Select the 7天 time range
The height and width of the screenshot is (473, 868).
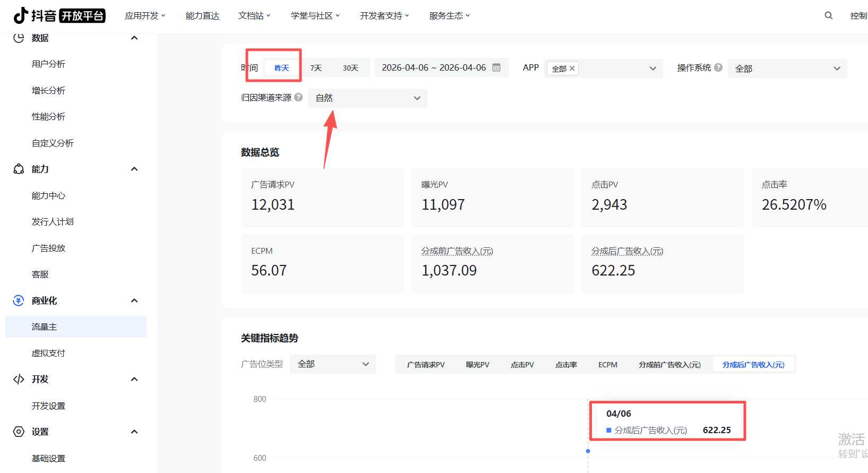tap(316, 68)
